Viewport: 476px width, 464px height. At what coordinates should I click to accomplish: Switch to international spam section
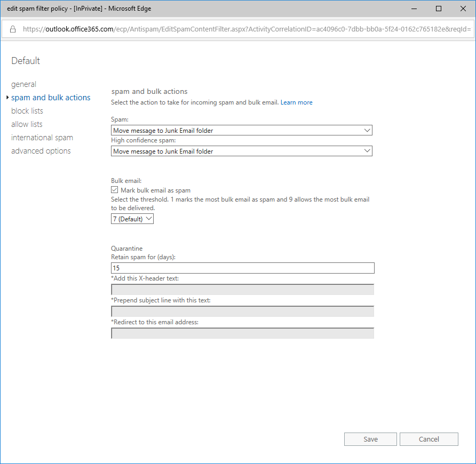click(42, 138)
